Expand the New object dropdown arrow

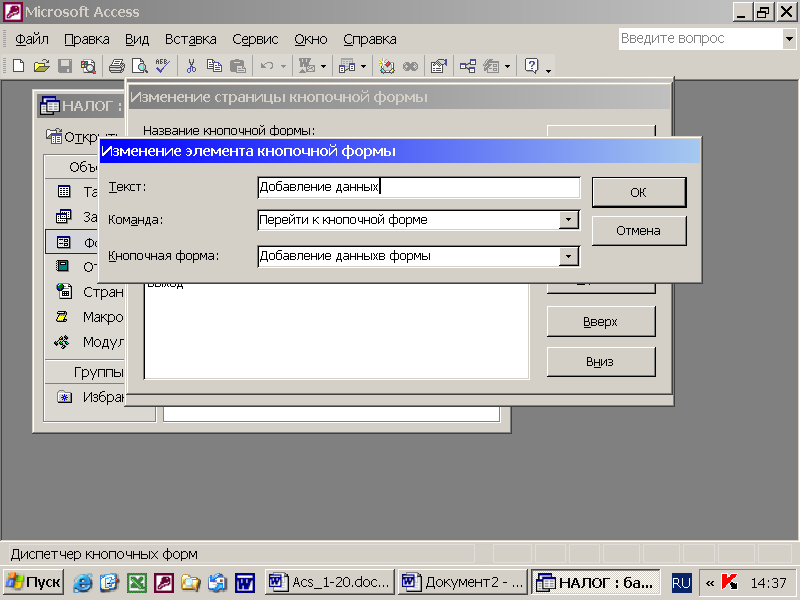click(x=508, y=66)
